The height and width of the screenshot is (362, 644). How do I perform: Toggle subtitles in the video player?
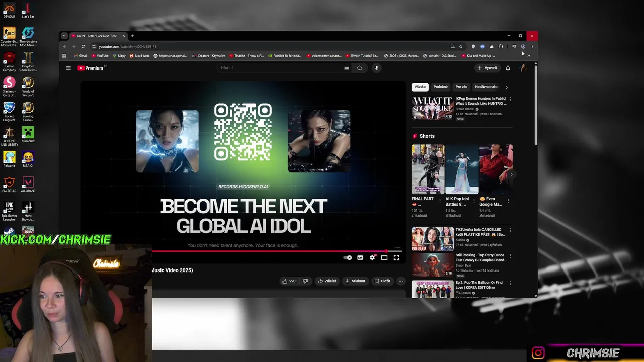coord(360,258)
